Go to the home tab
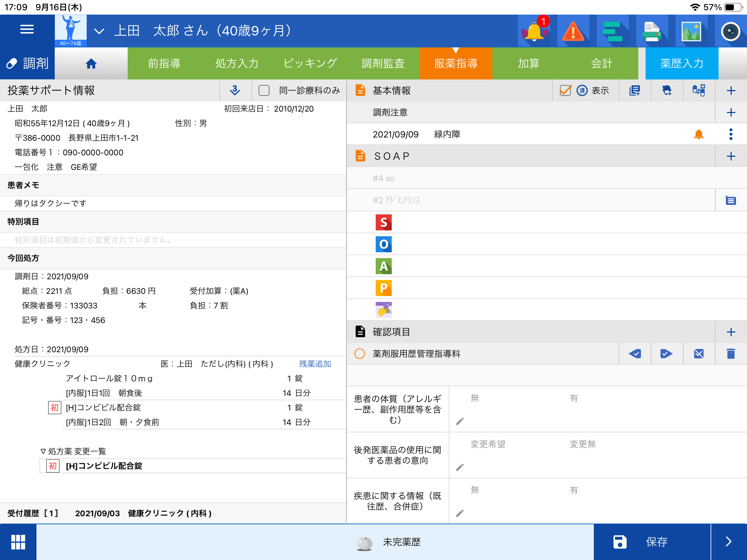The width and height of the screenshot is (747, 560). click(91, 63)
